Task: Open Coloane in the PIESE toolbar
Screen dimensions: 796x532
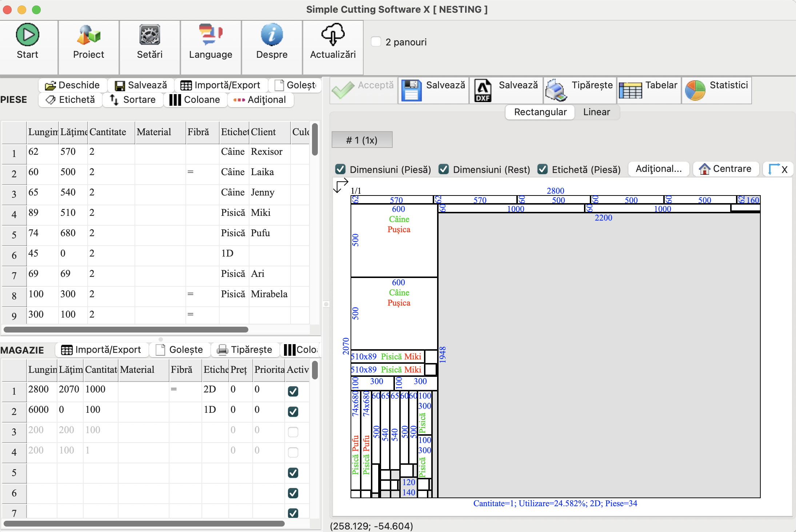Action: click(x=195, y=100)
